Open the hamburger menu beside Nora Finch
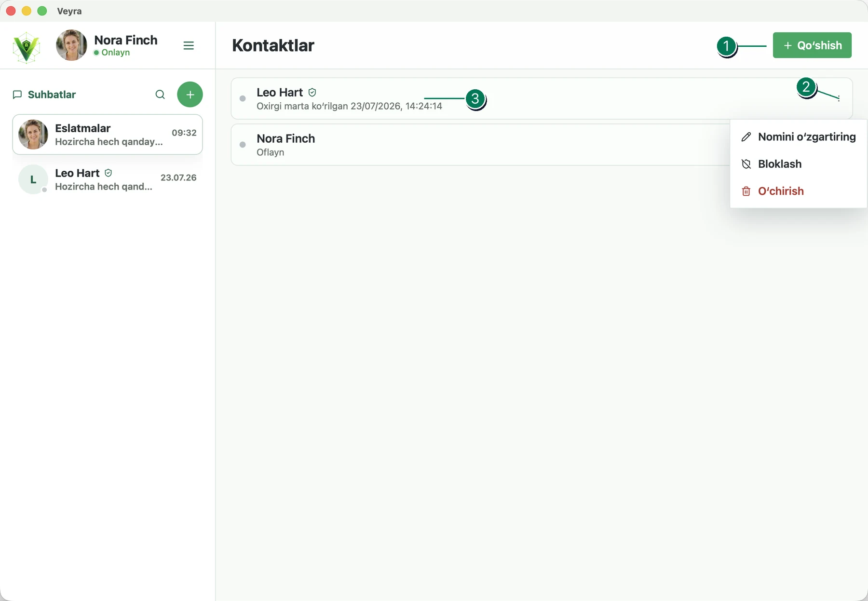868x601 pixels. 189,45
